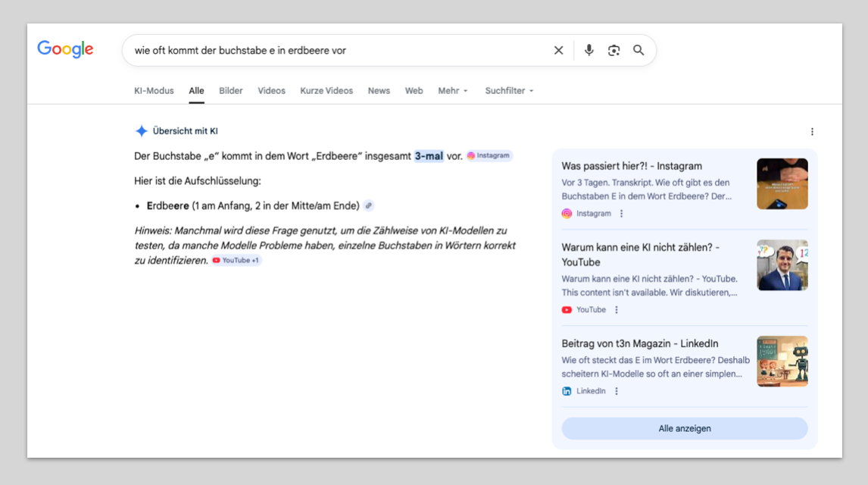Click the Instagram icon on the first card
The image size is (868, 485).
click(567, 213)
